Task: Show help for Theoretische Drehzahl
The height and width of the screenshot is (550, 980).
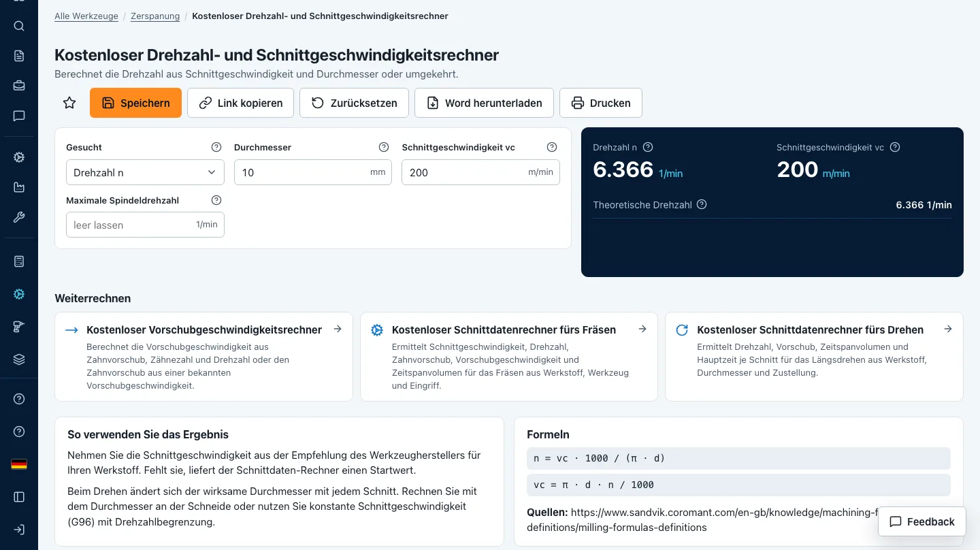Action: click(x=702, y=204)
